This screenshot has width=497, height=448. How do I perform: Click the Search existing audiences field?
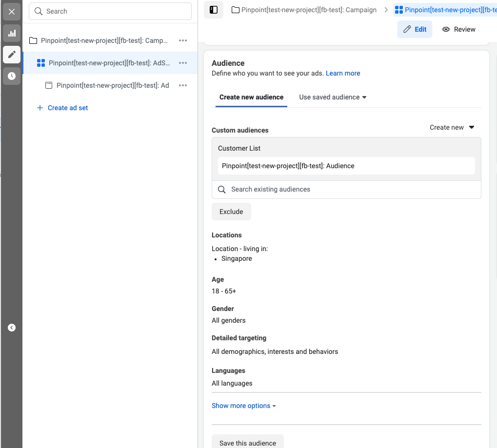coord(346,190)
